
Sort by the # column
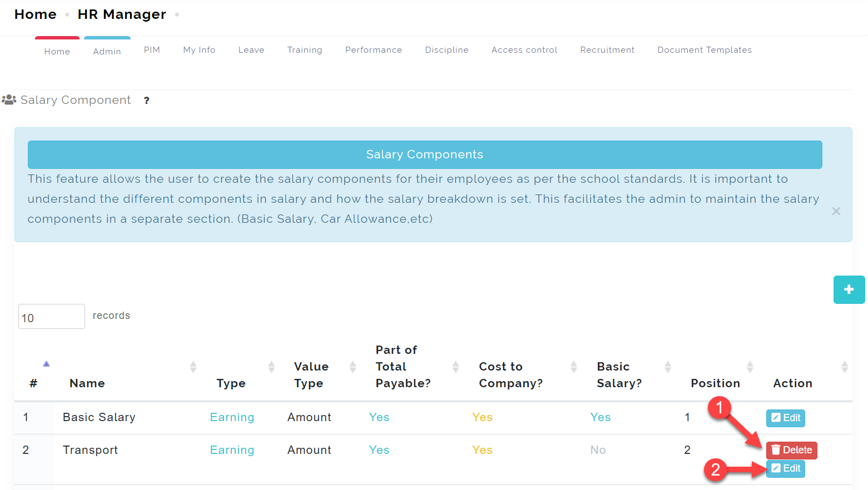(46, 364)
